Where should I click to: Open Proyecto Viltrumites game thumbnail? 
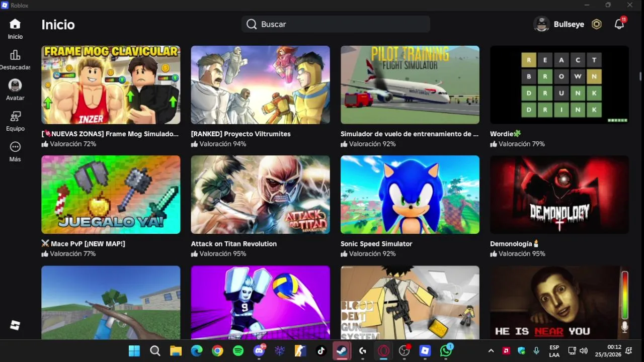click(261, 85)
